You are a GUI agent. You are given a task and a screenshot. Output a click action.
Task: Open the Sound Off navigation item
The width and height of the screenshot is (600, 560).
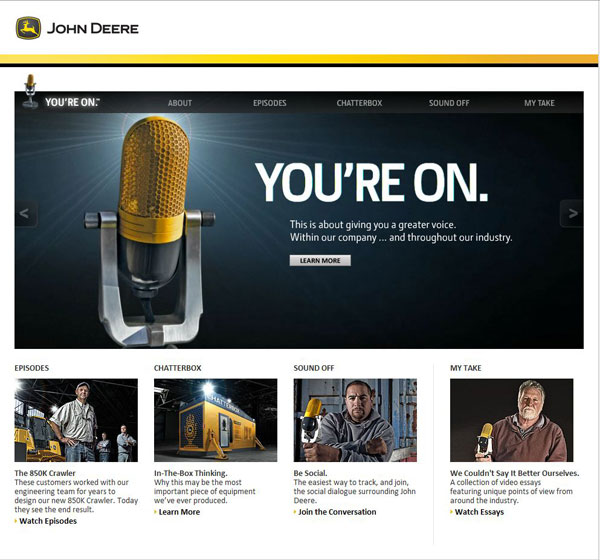tap(449, 103)
